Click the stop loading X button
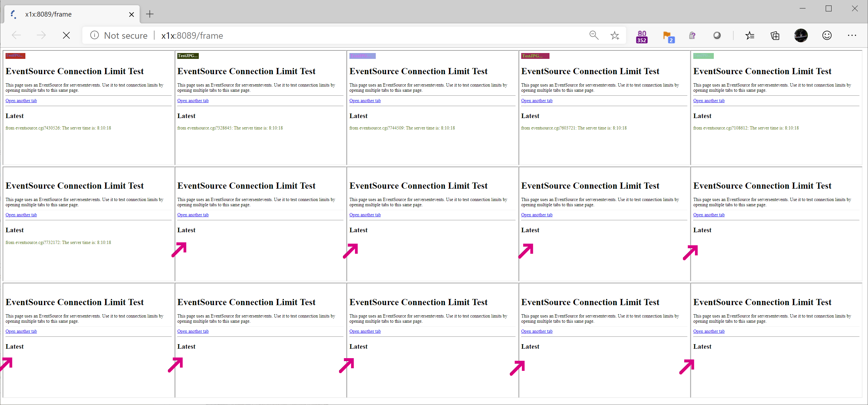This screenshot has width=868, height=405. coord(66,35)
